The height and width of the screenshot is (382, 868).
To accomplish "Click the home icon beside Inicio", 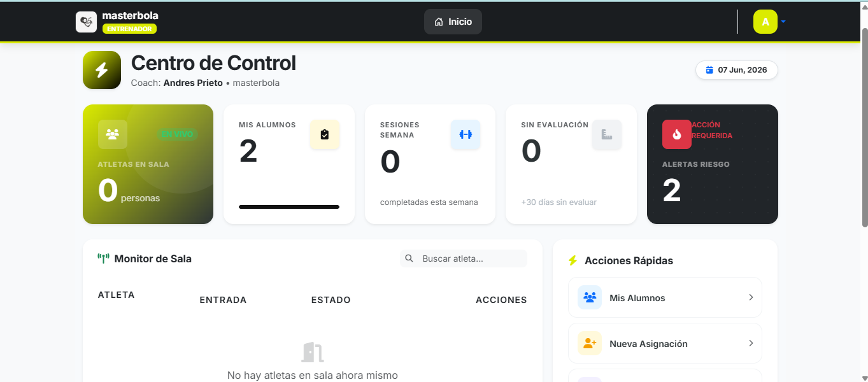I will 439,22.
